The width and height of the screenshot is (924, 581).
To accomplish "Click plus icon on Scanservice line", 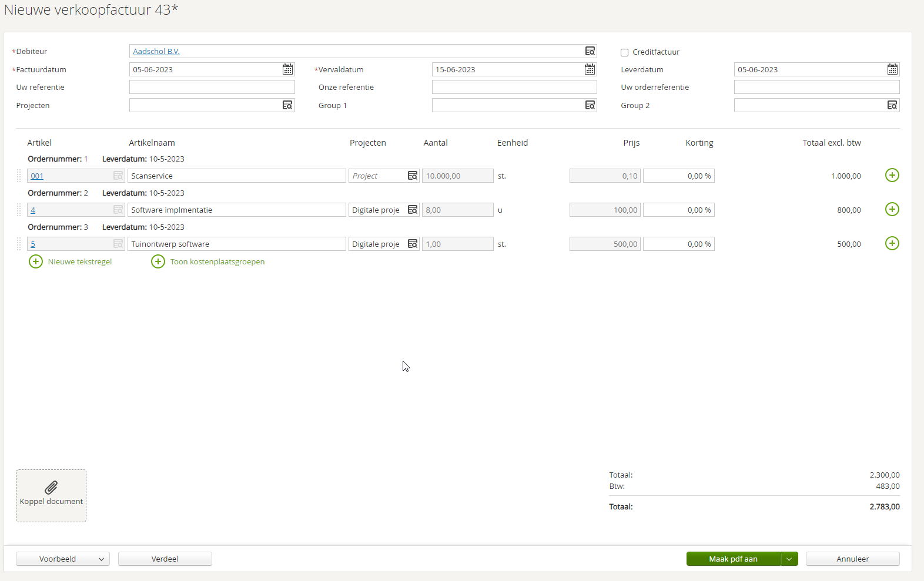I will [x=892, y=175].
